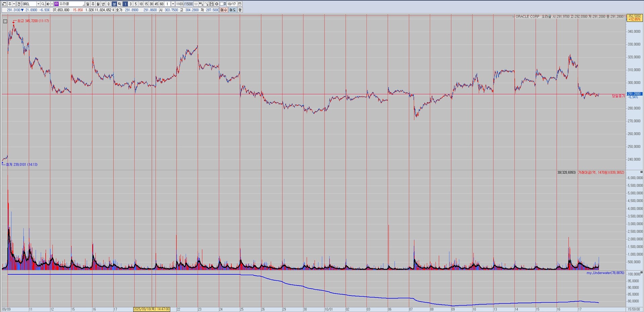This screenshot has width=644, height=312.
Task: Click the blue 291.2800 current price tag
Action: pyautogui.click(x=634, y=94)
